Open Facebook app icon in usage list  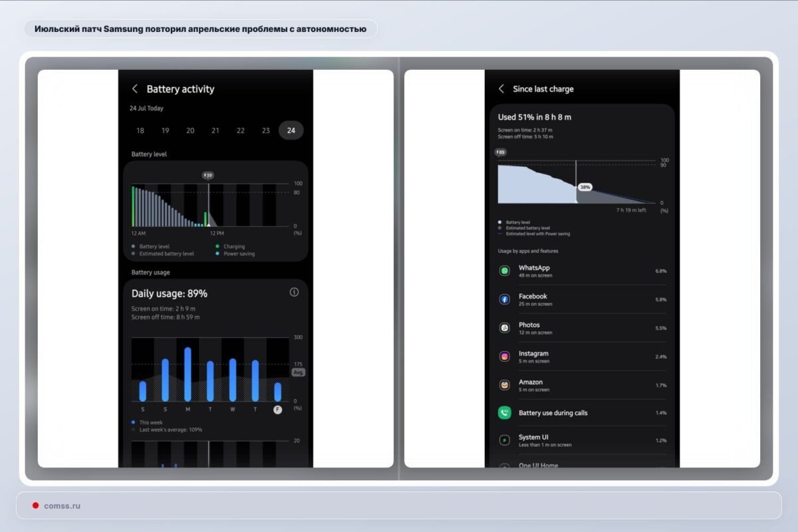(x=505, y=299)
